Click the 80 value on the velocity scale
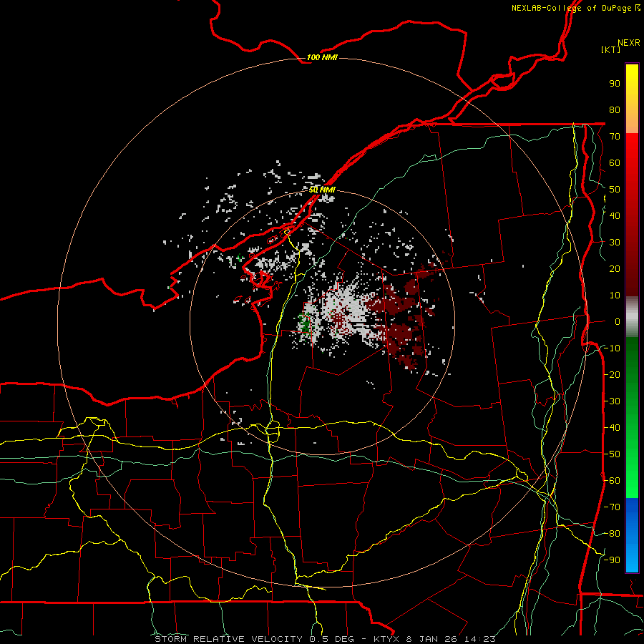 tap(615, 110)
